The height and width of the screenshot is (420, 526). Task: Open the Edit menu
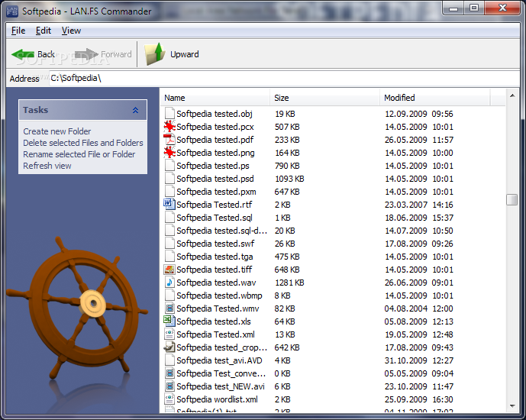click(44, 31)
